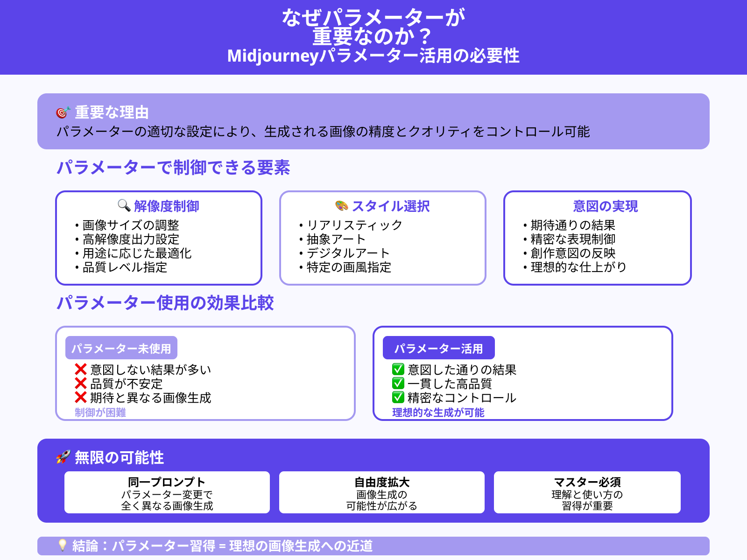Viewport: 747px width, 560px height.
Task: Click the パラメーターで制御できる要素 section heading
Action: click(x=173, y=167)
